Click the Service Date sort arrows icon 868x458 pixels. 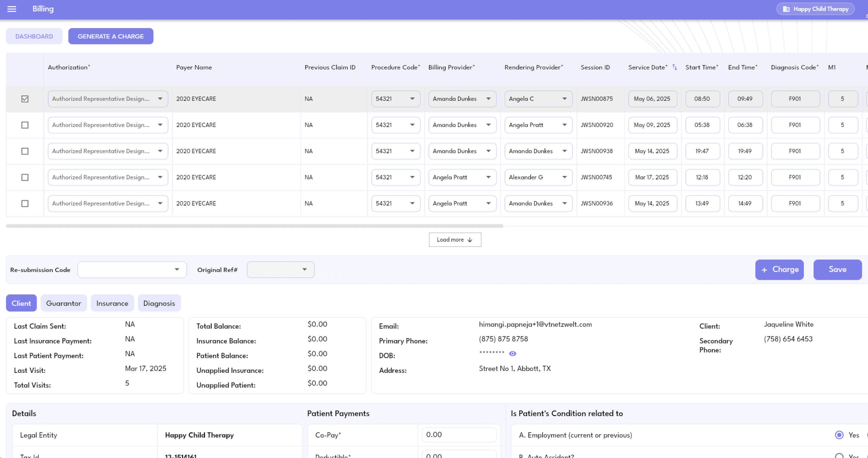pyautogui.click(x=674, y=67)
